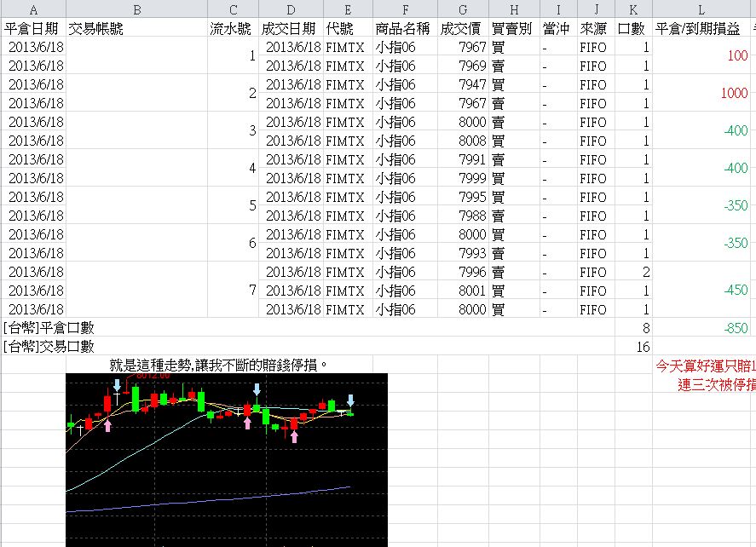Click the 7991 price cell

pos(464,159)
